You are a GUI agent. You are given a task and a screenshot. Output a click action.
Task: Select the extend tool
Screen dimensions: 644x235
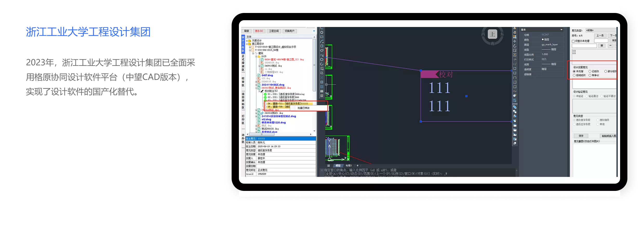[515, 64]
